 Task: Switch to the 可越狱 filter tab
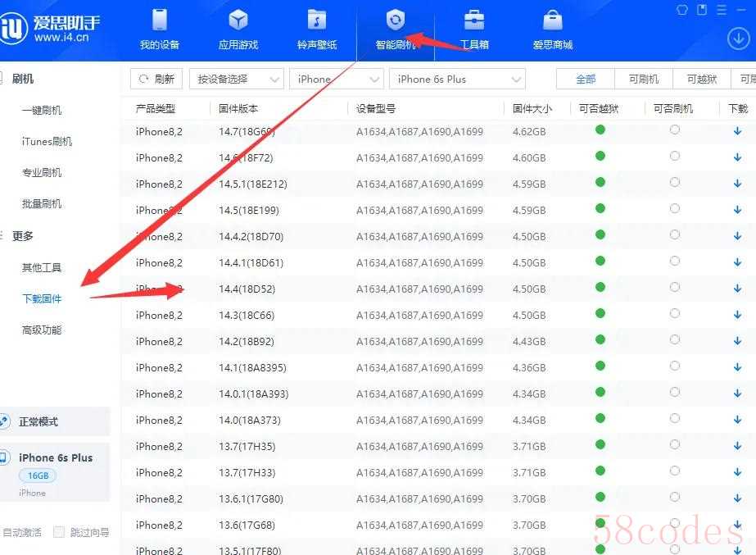tap(701, 80)
